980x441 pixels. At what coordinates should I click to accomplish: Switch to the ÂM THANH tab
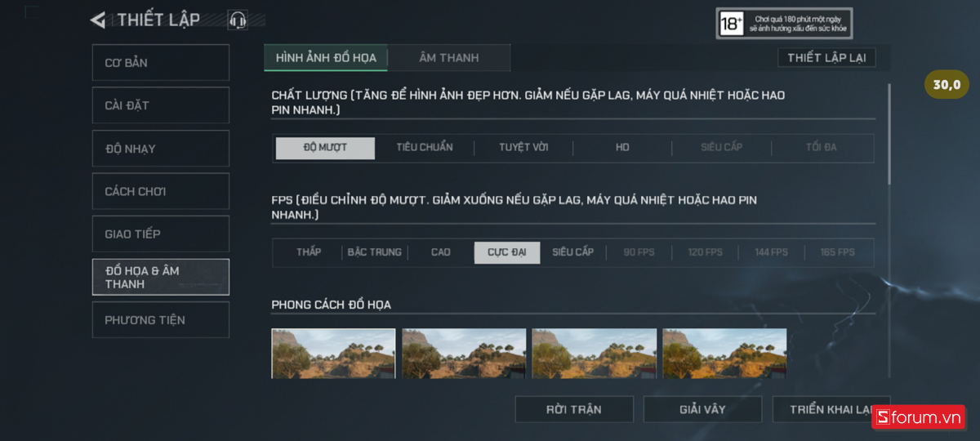click(x=449, y=58)
